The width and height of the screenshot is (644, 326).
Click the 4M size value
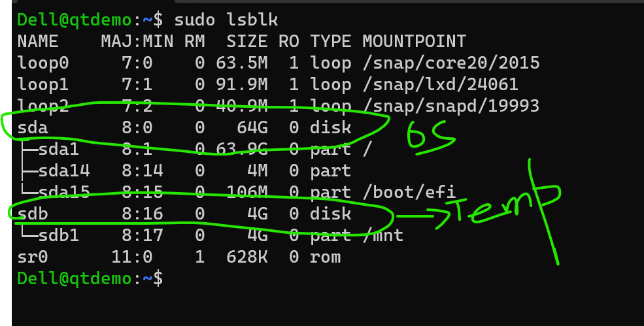coord(258,171)
